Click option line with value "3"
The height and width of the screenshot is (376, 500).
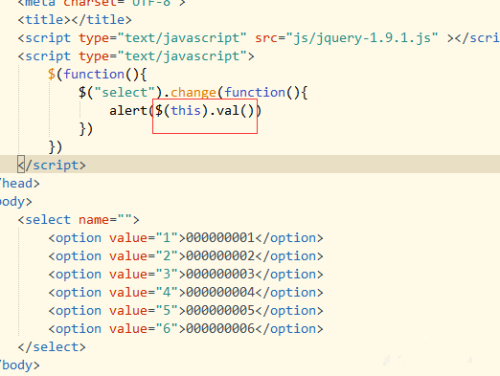[186, 274]
